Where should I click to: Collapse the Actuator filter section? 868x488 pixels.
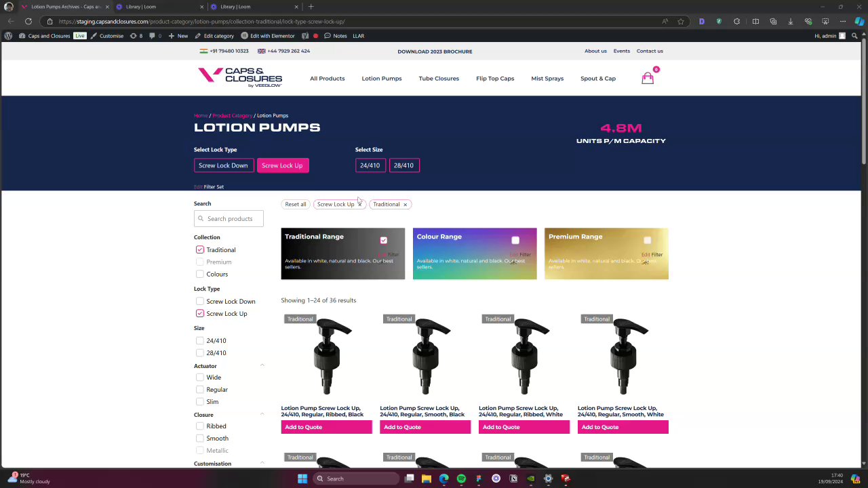[x=262, y=366]
